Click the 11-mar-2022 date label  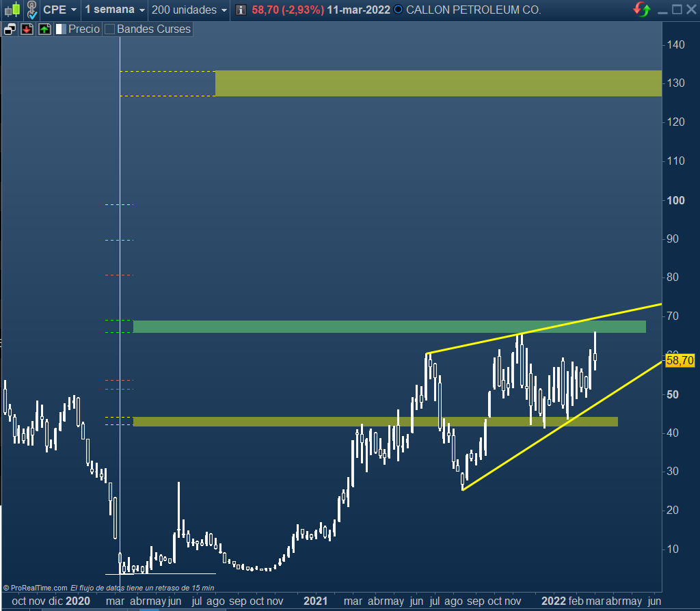click(x=358, y=10)
